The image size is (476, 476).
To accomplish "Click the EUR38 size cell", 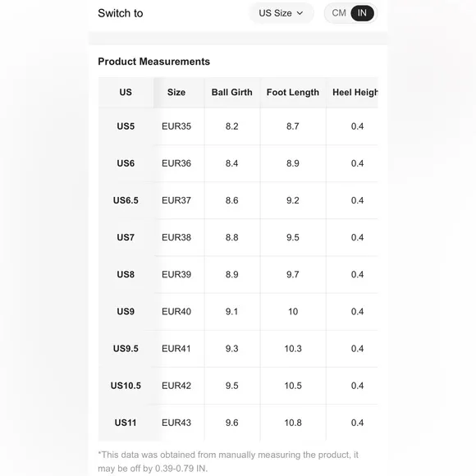I will tap(176, 237).
